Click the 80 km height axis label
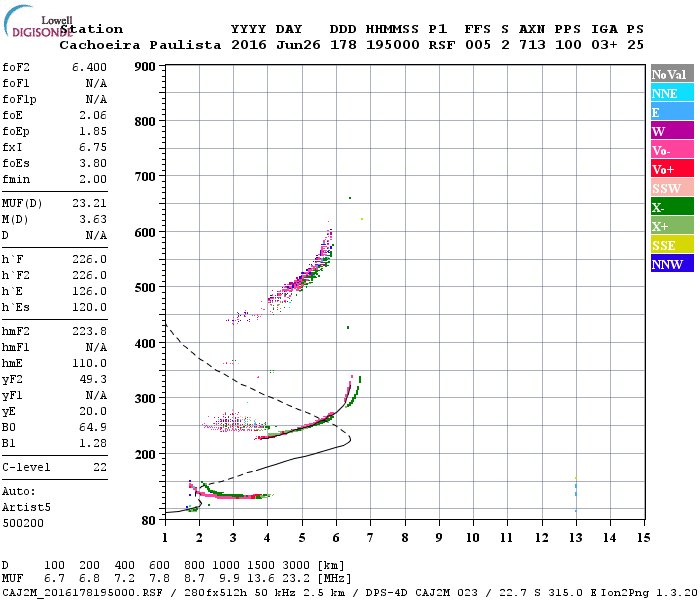 tap(148, 521)
